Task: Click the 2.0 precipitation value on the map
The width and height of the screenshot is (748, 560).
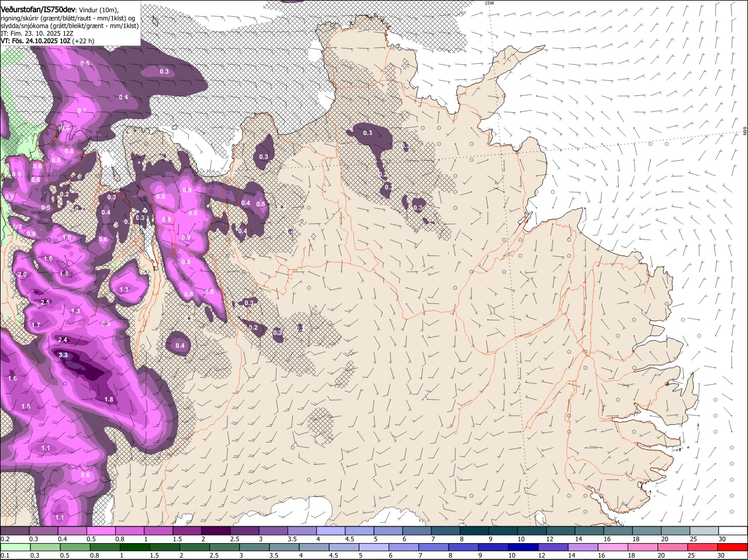Action: [x=22, y=274]
